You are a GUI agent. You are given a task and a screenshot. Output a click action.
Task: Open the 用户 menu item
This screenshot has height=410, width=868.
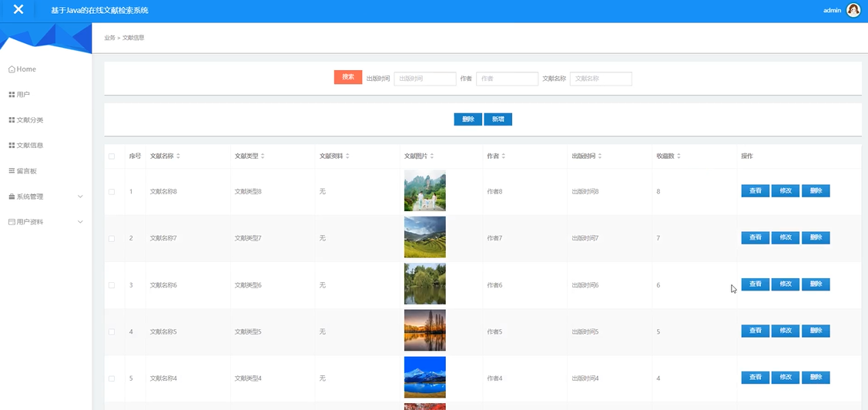(46, 95)
